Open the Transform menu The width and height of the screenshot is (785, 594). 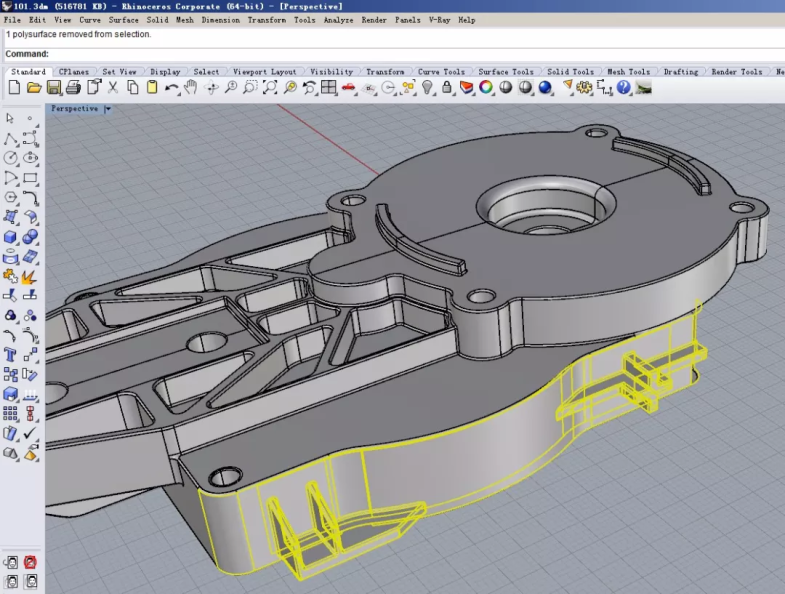(x=266, y=20)
